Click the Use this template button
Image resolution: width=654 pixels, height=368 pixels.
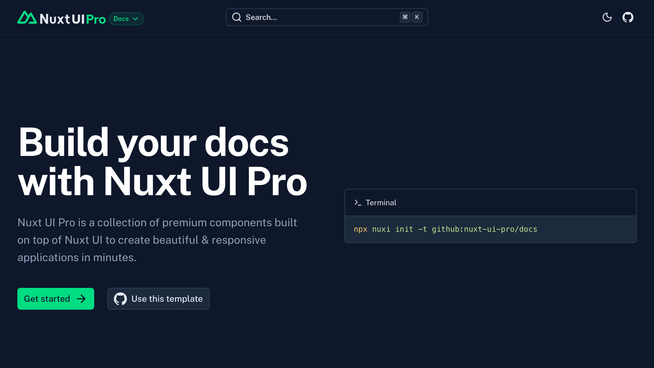(x=158, y=299)
